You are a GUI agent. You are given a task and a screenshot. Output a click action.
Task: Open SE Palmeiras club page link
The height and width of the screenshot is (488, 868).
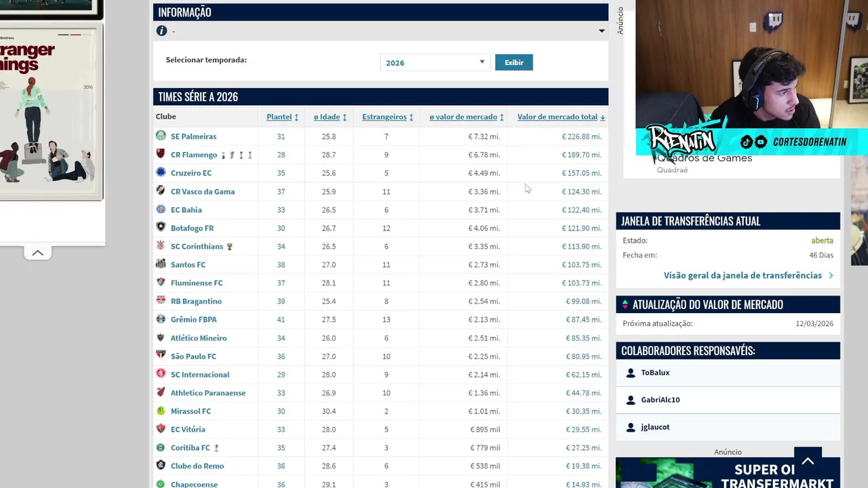(193, 136)
